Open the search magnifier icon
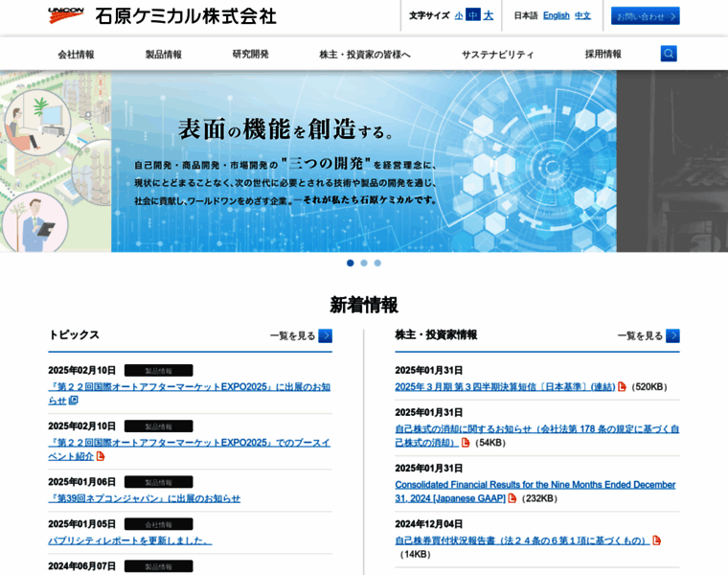This screenshot has height=575, width=728. (x=668, y=54)
